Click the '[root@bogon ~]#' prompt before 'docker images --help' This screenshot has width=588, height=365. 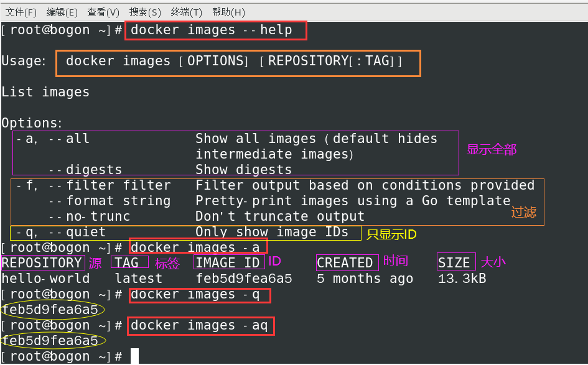[62, 30]
